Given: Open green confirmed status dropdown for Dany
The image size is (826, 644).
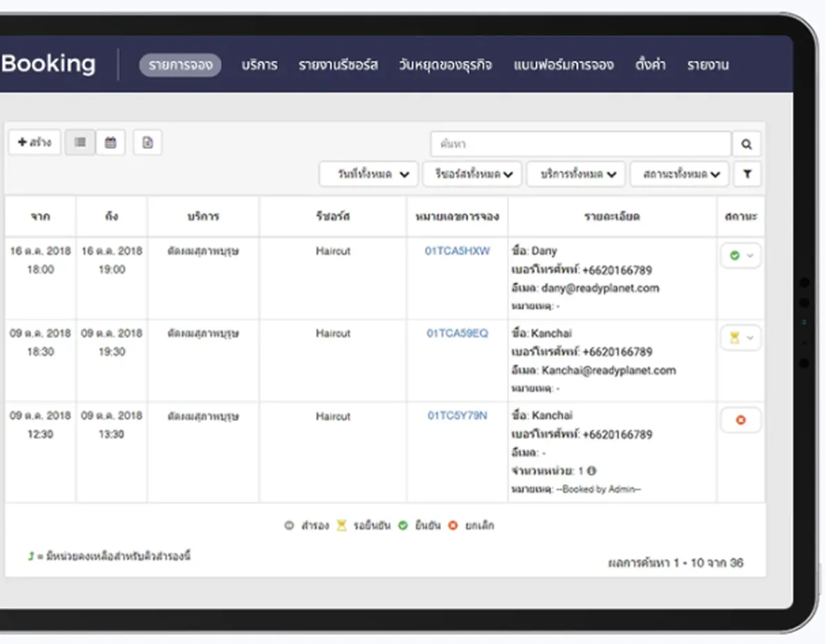Looking at the screenshot, I should pos(741,256).
